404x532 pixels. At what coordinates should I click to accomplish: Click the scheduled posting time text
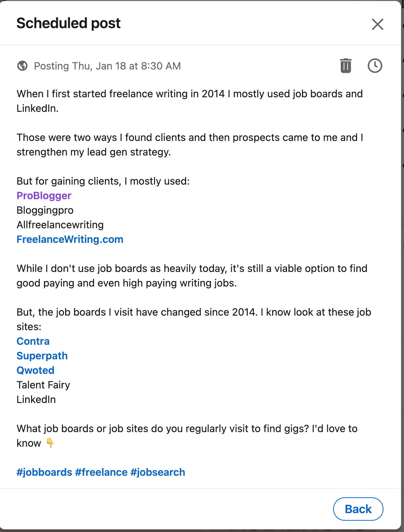(x=108, y=66)
